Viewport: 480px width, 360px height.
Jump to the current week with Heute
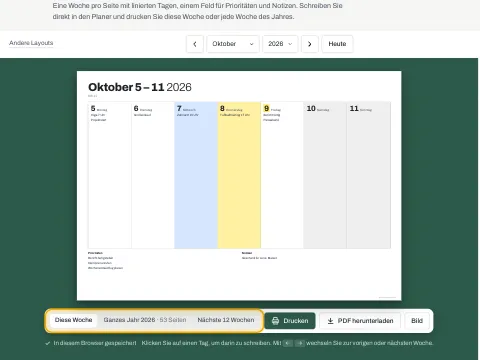pos(337,44)
